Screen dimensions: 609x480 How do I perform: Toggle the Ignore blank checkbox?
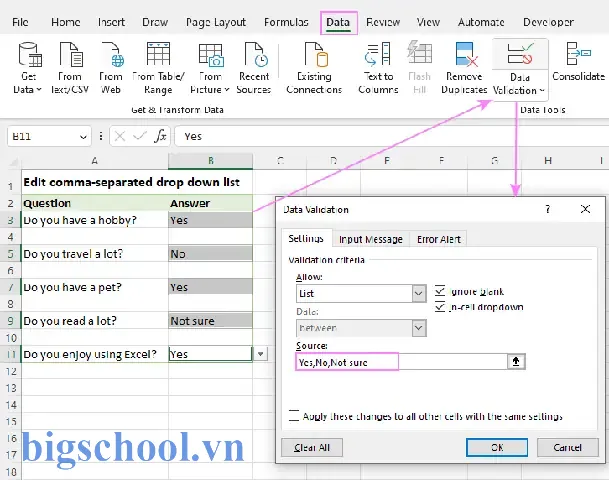pyautogui.click(x=440, y=291)
